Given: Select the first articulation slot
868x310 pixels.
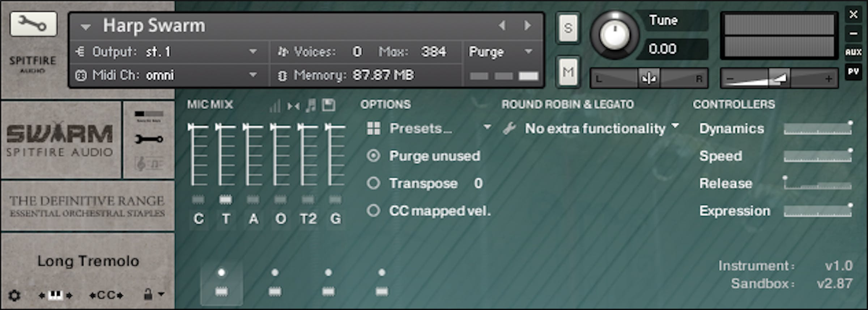Looking at the screenshot, I should 221,283.
